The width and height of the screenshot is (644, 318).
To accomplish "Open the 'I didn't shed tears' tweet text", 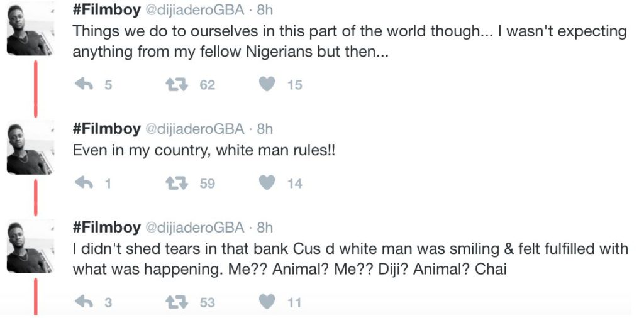I will click(350, 259).
